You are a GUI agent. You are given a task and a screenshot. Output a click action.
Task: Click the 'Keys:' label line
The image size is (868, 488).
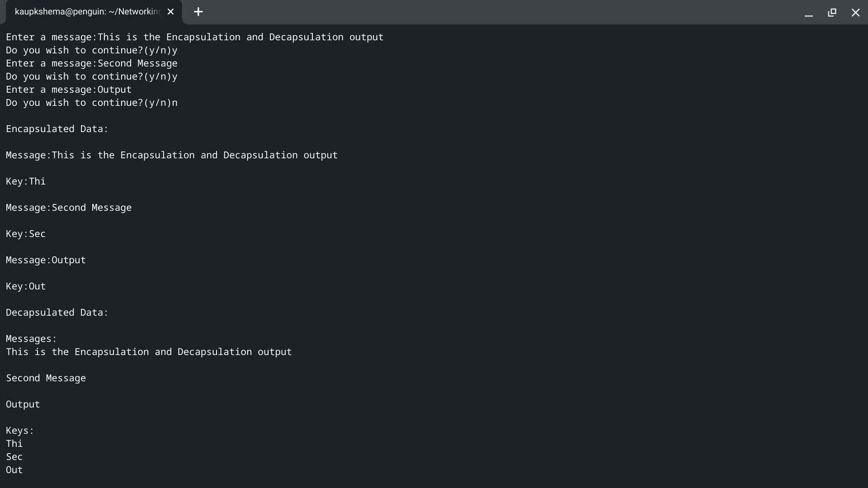[x=20, y=431]
